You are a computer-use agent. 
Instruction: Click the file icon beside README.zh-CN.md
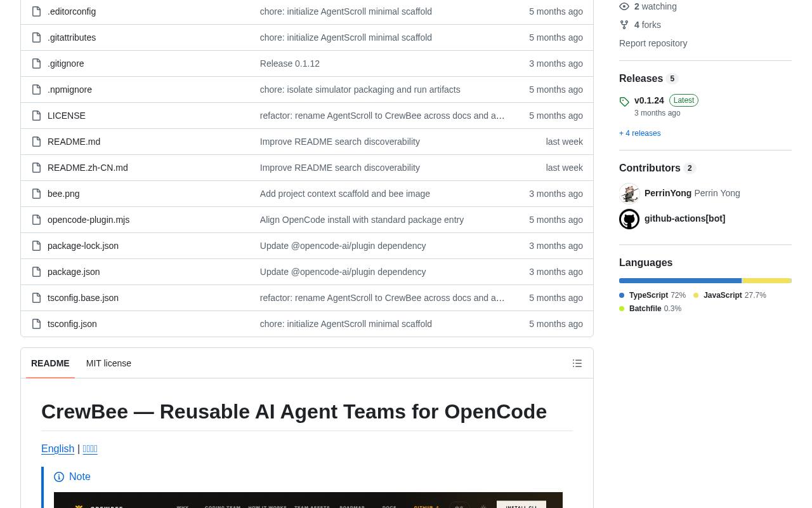coord(36,168)
